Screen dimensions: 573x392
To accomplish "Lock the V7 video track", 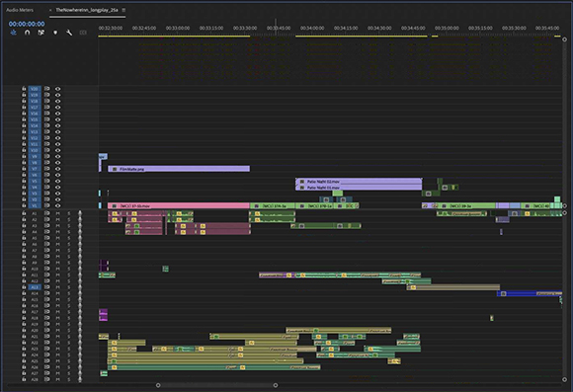I will click(x=24, y=169).
